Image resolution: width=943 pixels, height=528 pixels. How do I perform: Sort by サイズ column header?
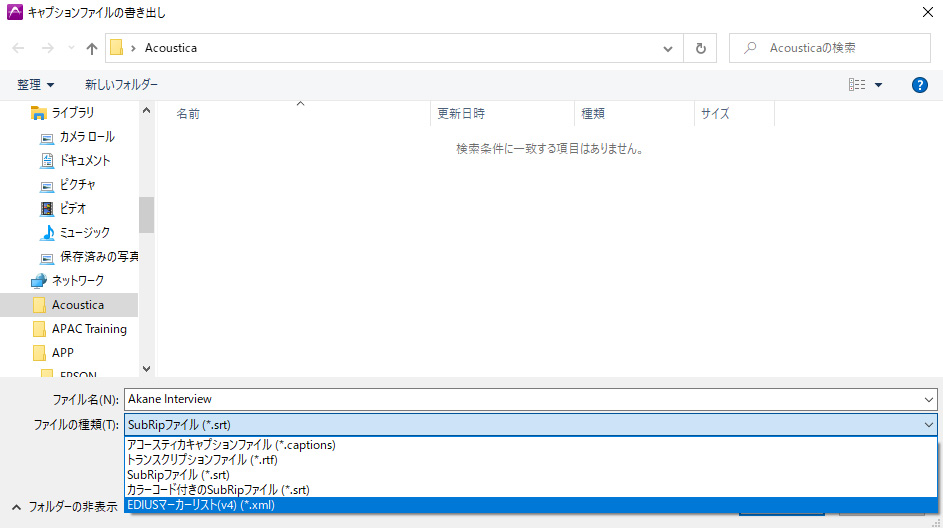point(716,114)
